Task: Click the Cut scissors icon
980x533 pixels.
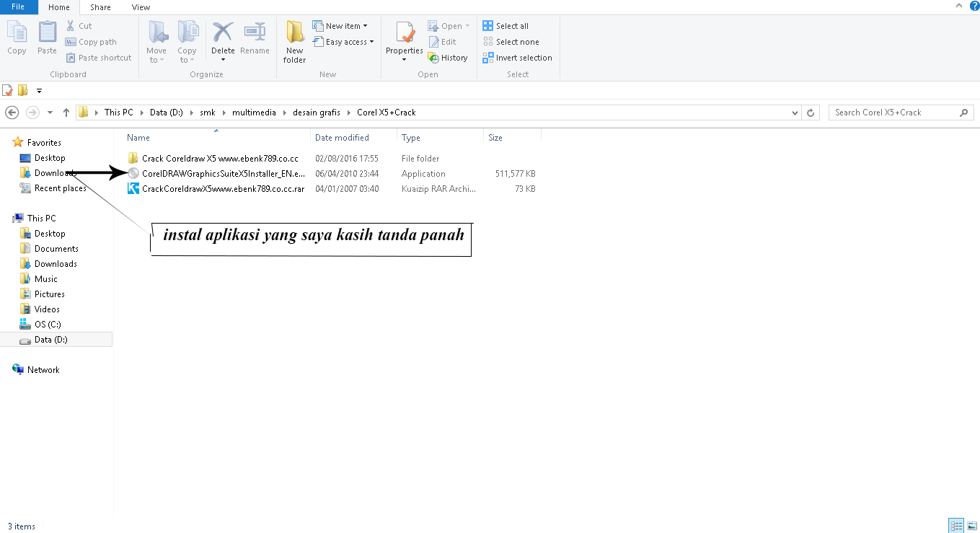Action: pos(71,26)
